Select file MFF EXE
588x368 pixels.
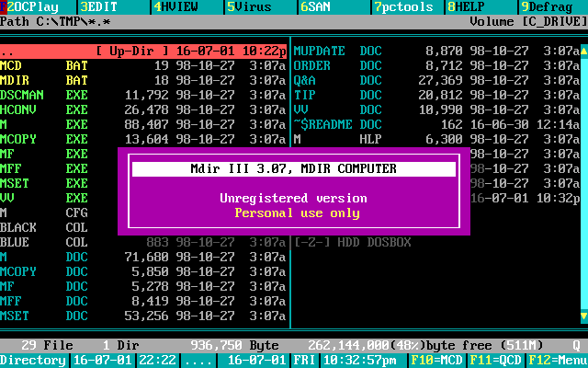(x=59, y=168)
